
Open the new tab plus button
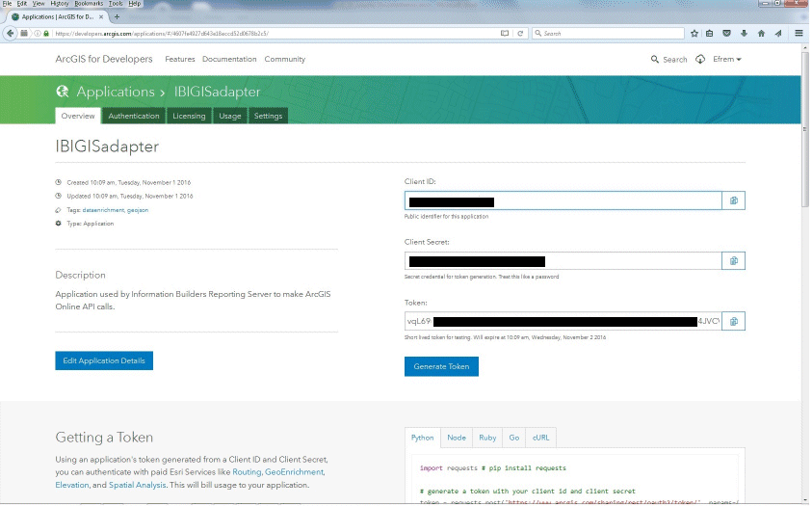[117, 16]
